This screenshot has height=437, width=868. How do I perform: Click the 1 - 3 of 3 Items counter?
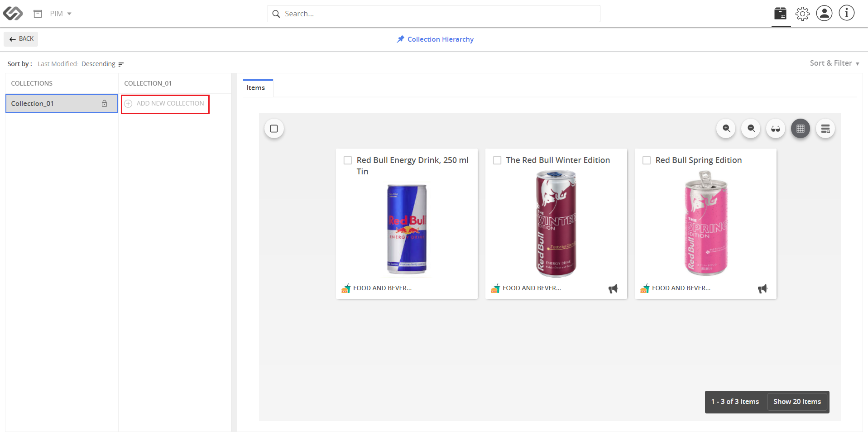coord(735,402)
